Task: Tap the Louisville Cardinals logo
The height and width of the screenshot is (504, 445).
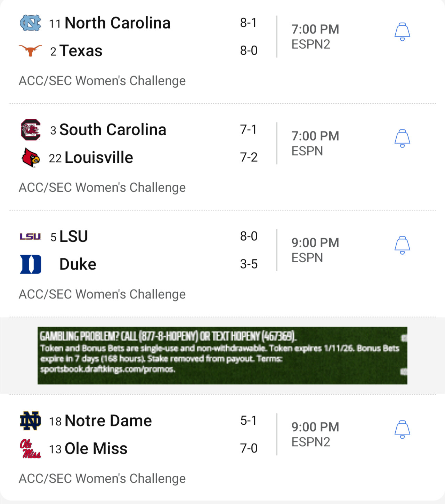Action: point(31,158)
